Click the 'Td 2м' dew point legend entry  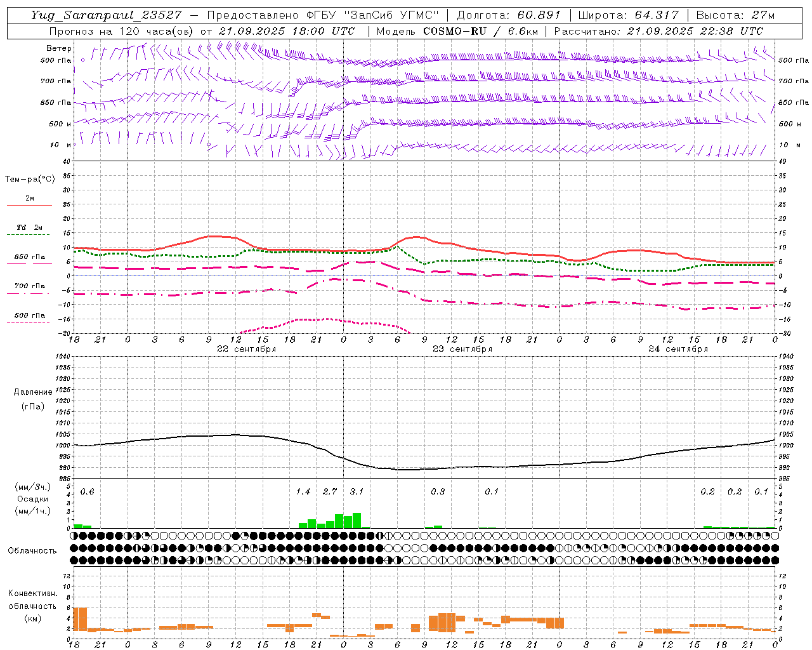[x=30, y=227]
